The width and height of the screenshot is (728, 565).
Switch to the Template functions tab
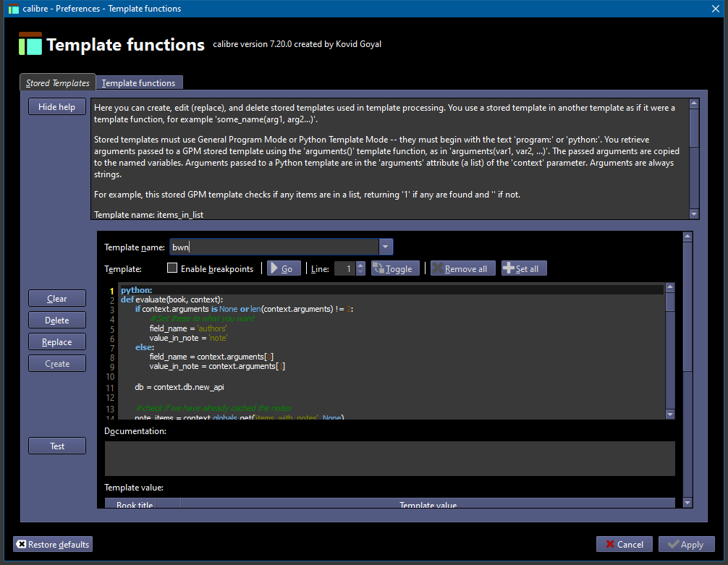[x=139, y=82]
